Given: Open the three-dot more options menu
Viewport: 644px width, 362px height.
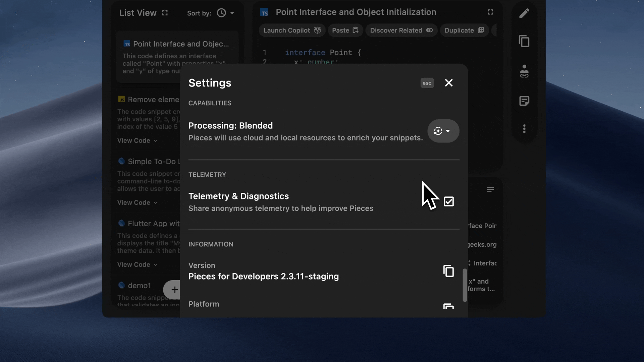Looking at the screenshot, I should pyautogui.click(x=524, y=129).
